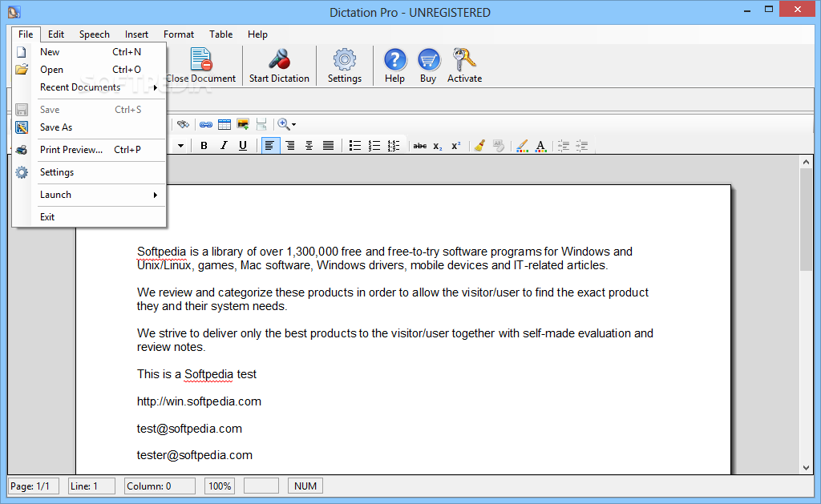
Task: Click the New document icon in menu
Action: [x=22, y=52]
